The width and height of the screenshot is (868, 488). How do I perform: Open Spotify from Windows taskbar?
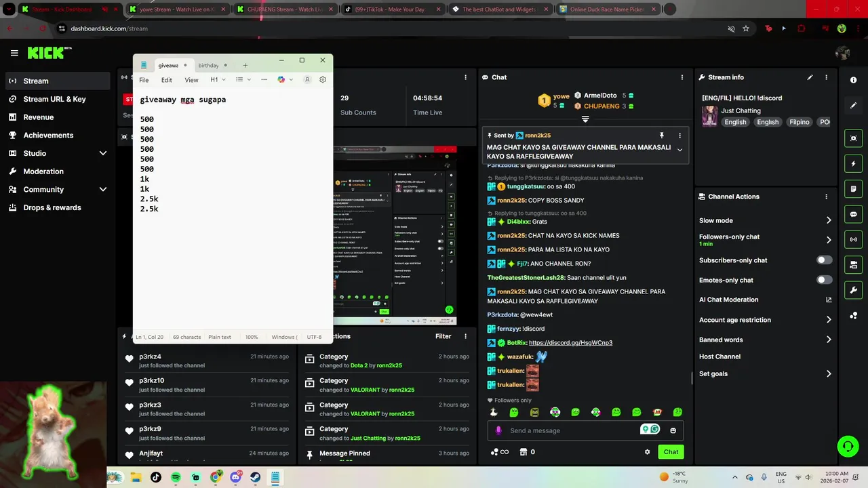click(176, 477)
